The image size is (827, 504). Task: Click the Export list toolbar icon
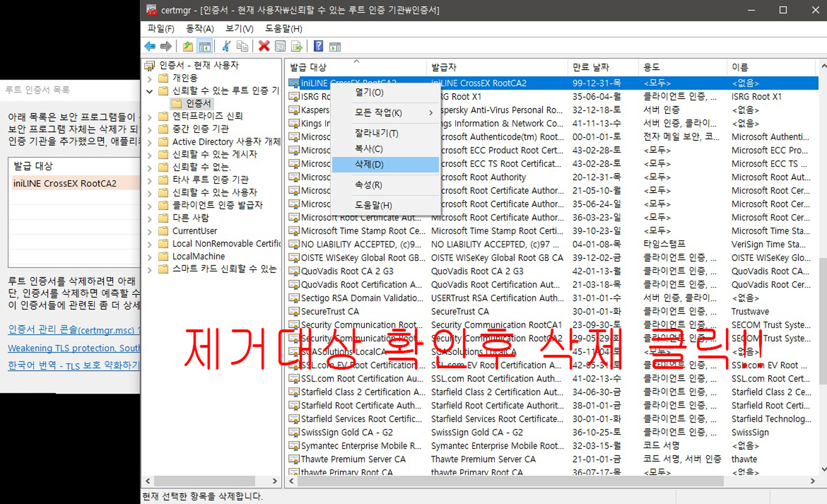(x=297, y=46)
